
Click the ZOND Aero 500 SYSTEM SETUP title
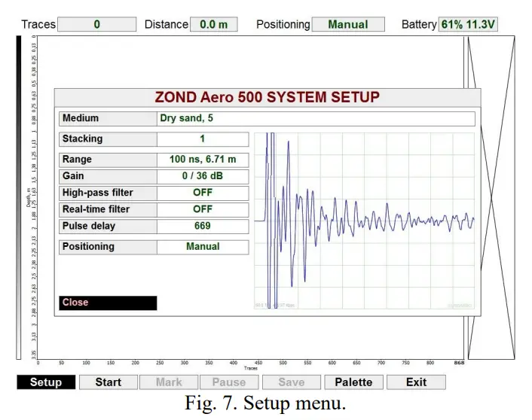tap(268, 98)
